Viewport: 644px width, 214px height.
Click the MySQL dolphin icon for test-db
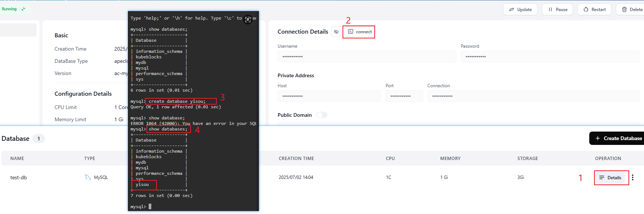(88, 177)
